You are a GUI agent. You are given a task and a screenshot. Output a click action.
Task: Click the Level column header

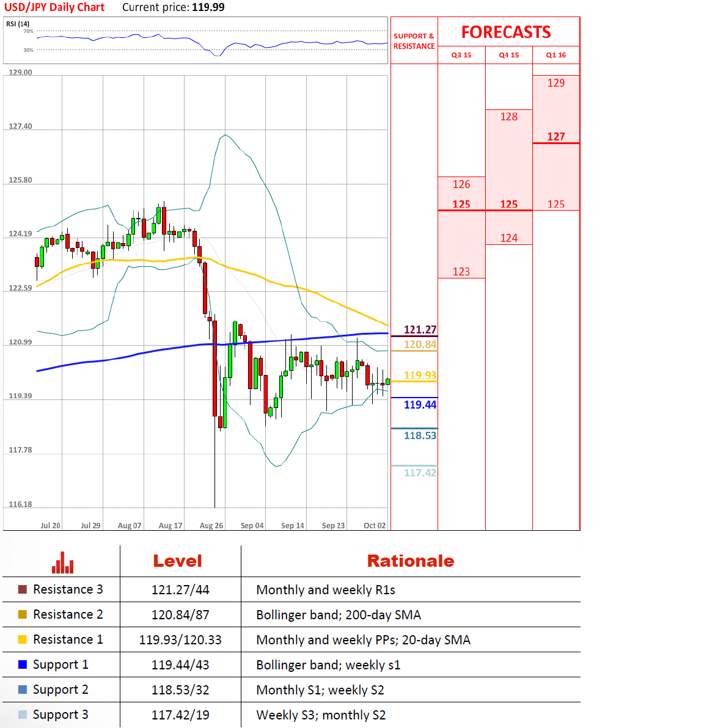[x=177, y=561]
